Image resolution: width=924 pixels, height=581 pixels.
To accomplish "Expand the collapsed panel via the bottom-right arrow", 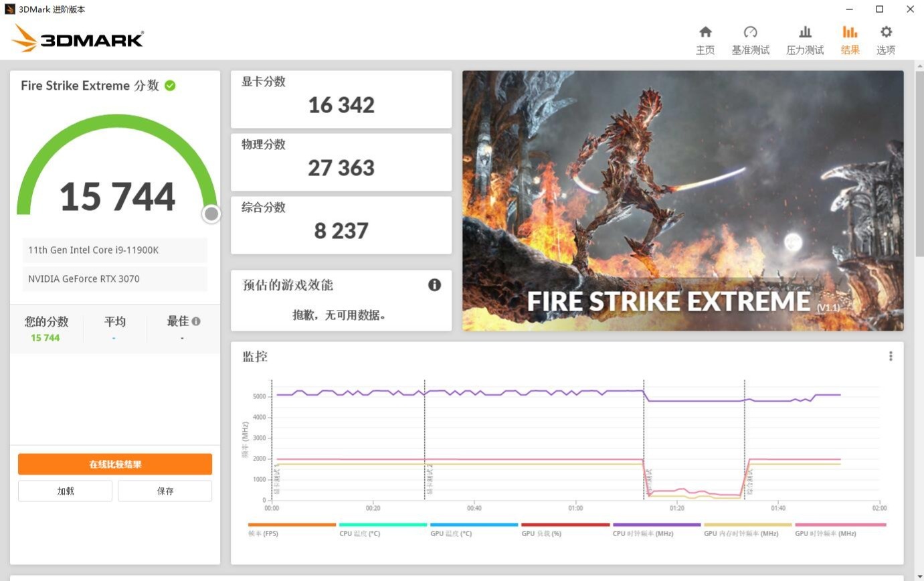I will point(917,574).
